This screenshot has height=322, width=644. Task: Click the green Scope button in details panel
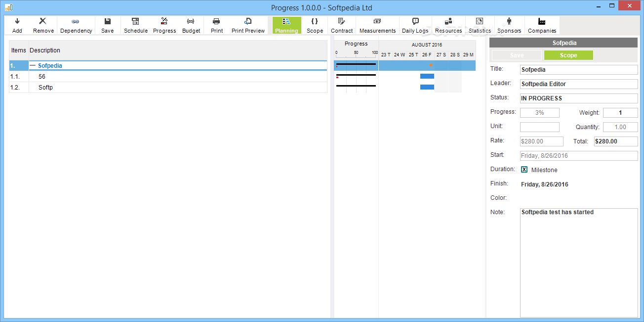point(568,55)
